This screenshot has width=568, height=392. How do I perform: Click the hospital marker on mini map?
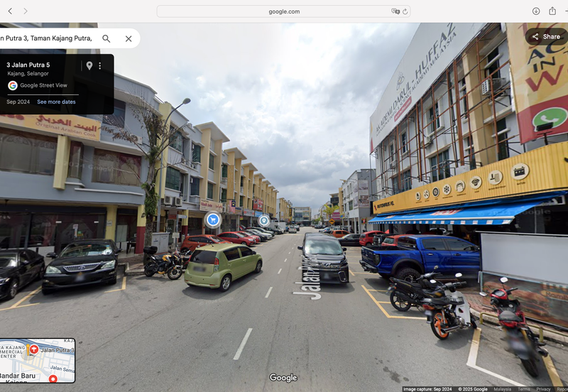(x=34, y=349)
